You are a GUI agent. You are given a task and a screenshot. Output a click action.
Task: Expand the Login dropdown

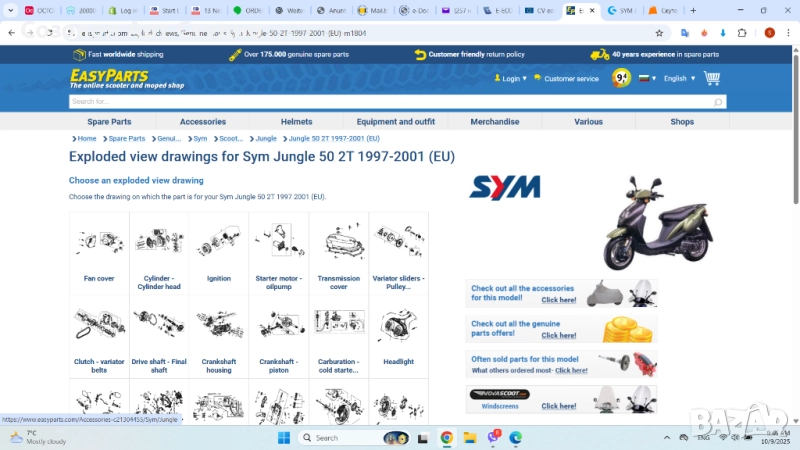[x=511, y=79]
